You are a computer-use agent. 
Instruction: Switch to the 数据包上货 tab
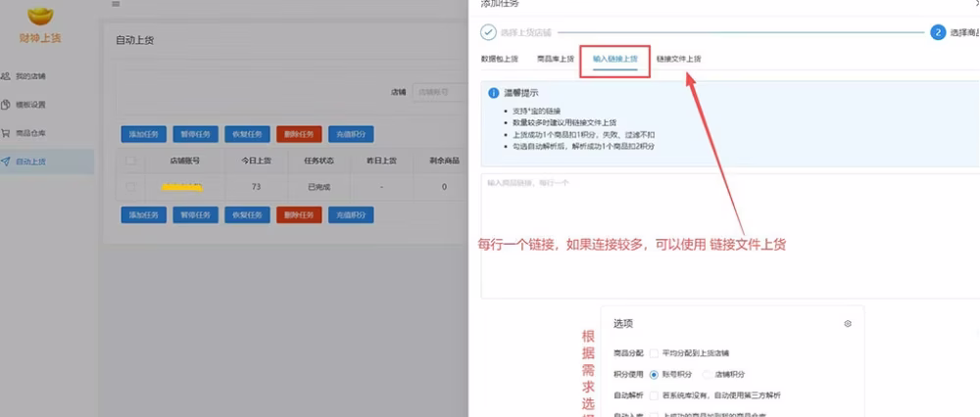500,59
